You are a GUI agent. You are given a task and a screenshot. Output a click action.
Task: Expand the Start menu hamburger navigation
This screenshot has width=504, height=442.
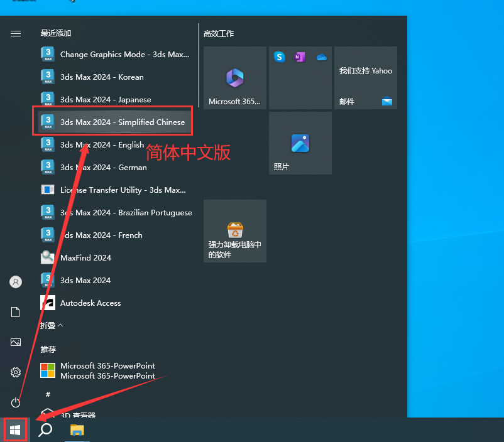(16, 33)
